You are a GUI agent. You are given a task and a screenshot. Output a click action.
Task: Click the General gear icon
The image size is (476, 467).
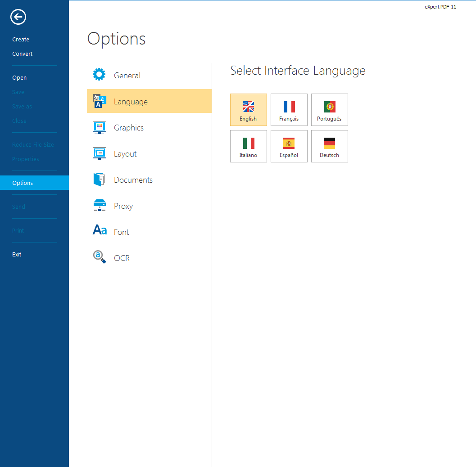pos(99,75)
